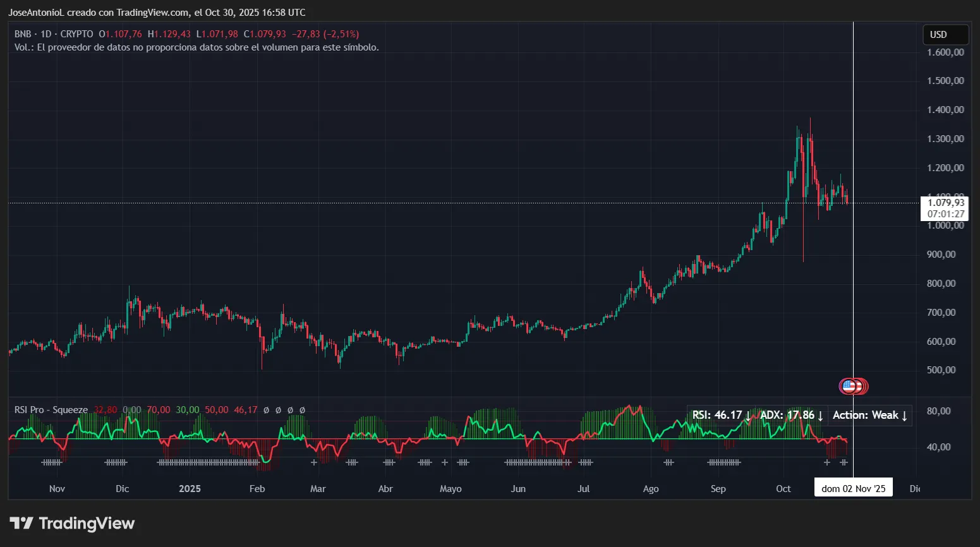The width and height of the screenshot is (980, 547).
Task: Open the CRYPTO exchange selector in the legend
Action: 76,34
